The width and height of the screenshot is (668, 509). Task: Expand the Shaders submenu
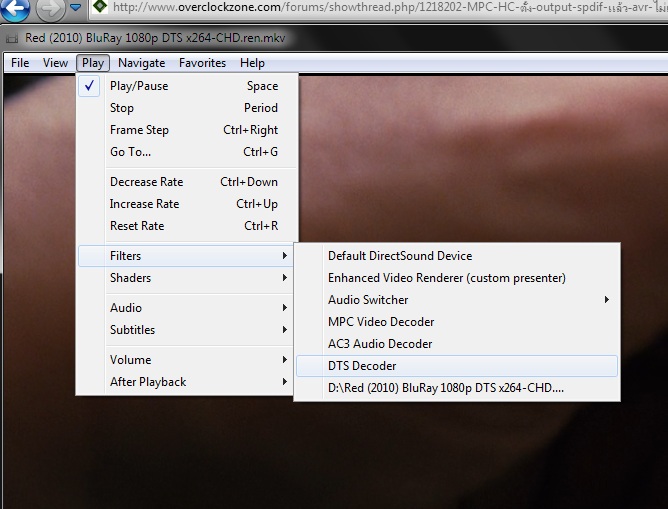point(186,278)
